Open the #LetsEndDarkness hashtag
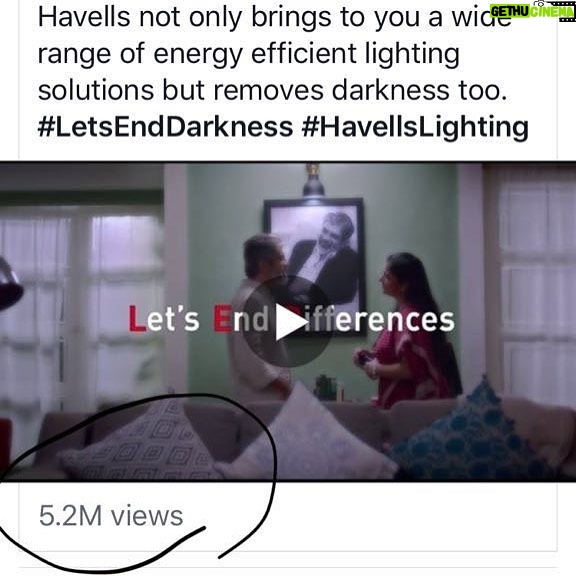The height and width of the screenshot is (576, 576). click(165, 127)
